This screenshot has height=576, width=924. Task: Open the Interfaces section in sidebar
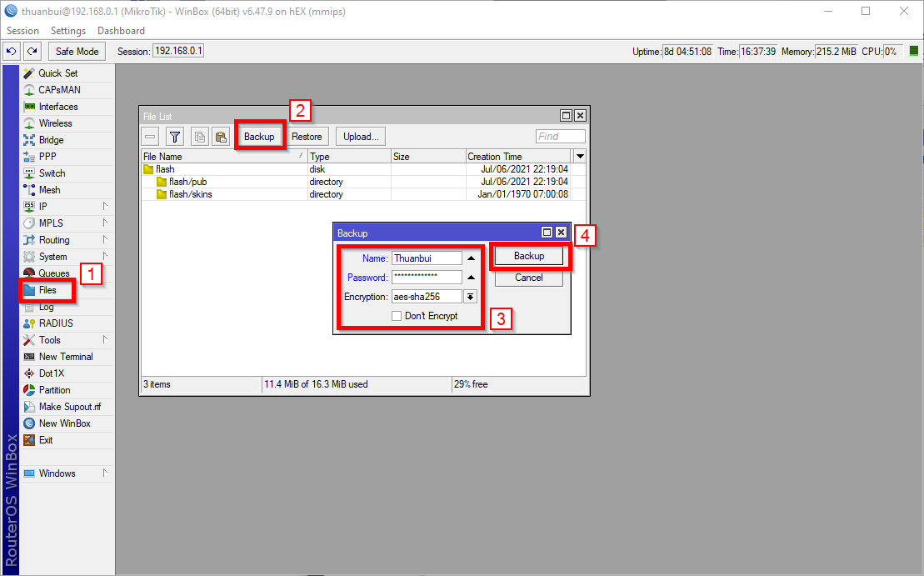57,107
